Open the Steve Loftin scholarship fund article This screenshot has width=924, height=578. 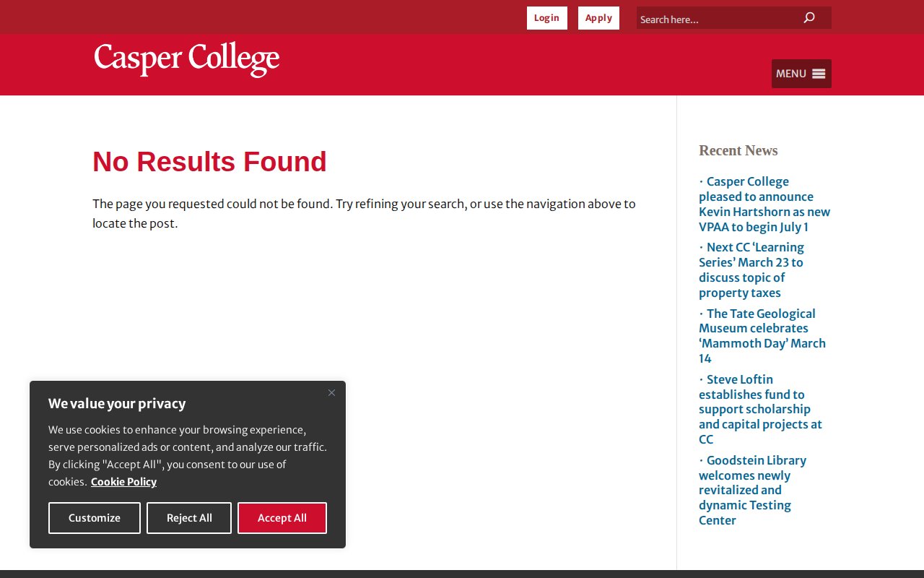coord(760,409)
